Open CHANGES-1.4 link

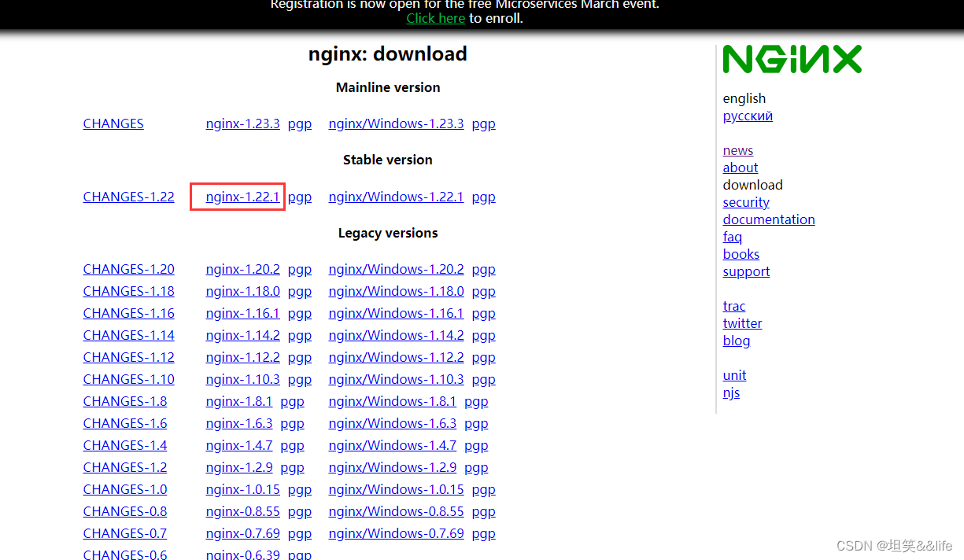point(125,445)
